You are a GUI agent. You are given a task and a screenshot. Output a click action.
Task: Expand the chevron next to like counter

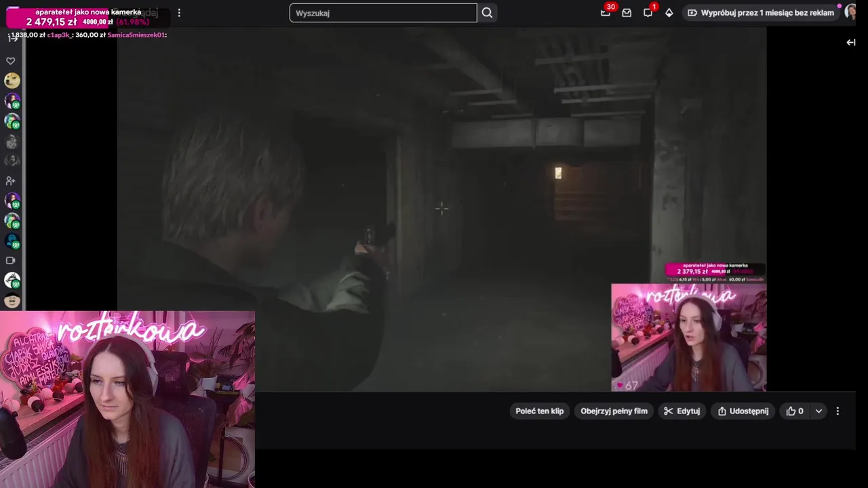(818, 411)
